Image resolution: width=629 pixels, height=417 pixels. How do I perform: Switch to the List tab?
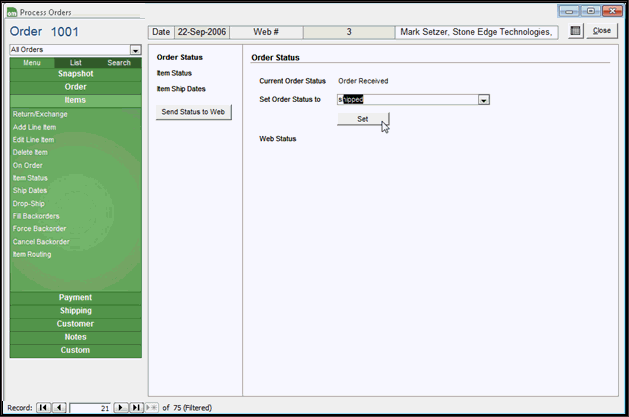(76, 63)
